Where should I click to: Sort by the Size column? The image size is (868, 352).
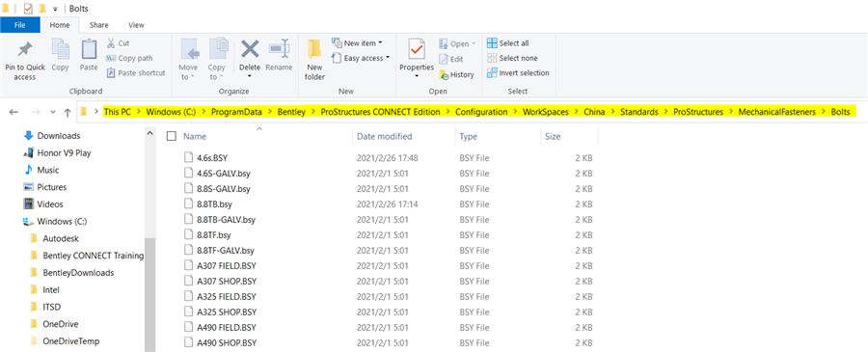click(x=553, y=136)
